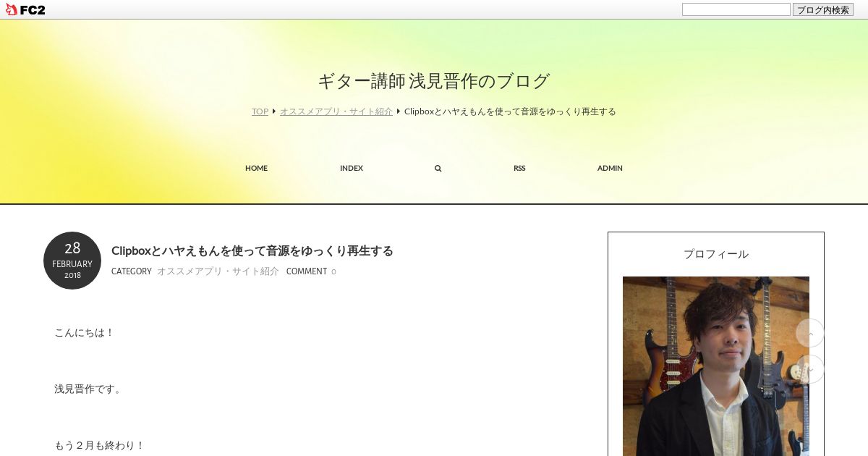Screen dimensions: 868x456
Task: Open オススメアプリ・サイト紹介 breadcrumb link
Action: point(336,111)
